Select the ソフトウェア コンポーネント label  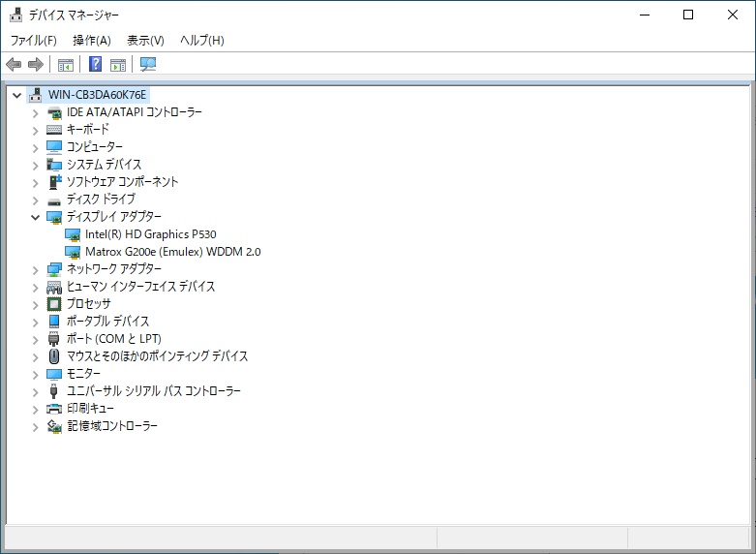(x=123, y=182)
